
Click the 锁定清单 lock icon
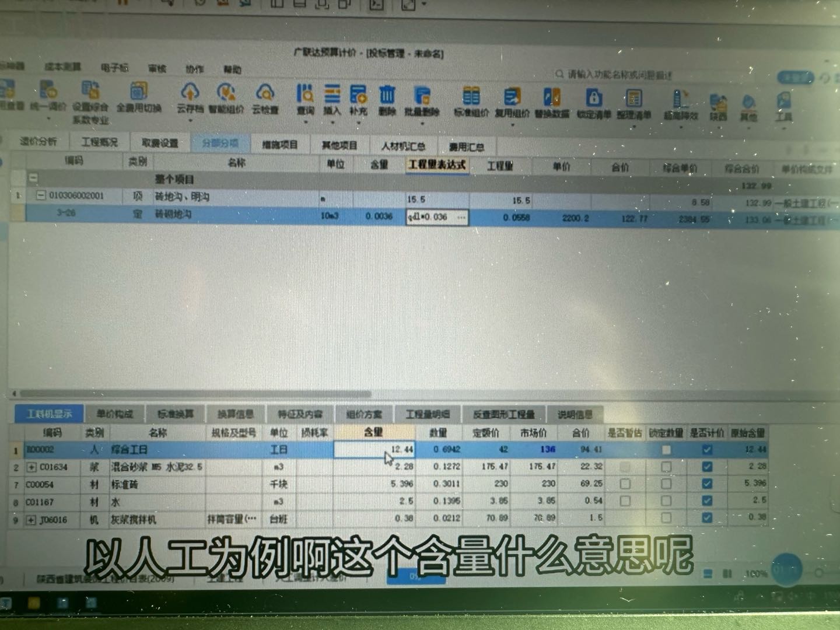(594, 97)
